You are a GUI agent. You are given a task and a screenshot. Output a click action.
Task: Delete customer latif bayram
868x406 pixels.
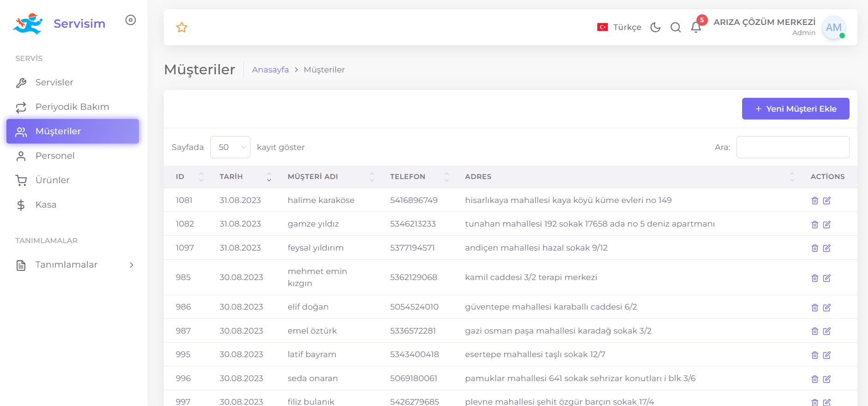click(x=815, y=355)
